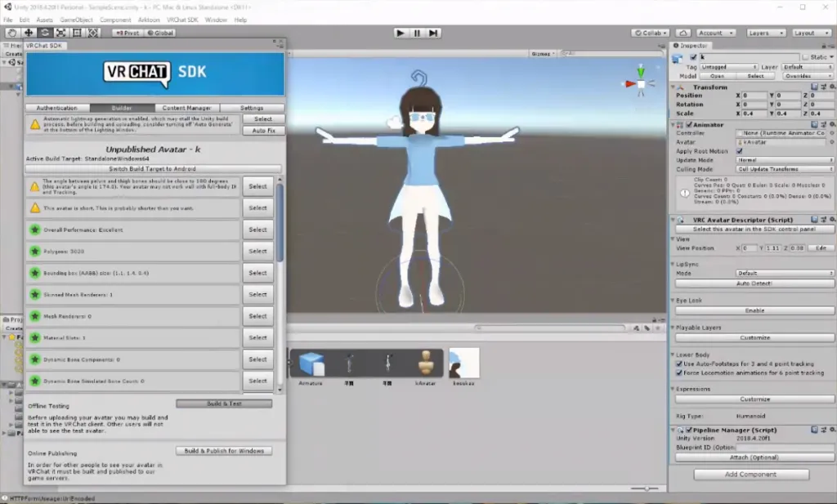
Task: Toggle the Static checkbox
Action: pos(805,57)
